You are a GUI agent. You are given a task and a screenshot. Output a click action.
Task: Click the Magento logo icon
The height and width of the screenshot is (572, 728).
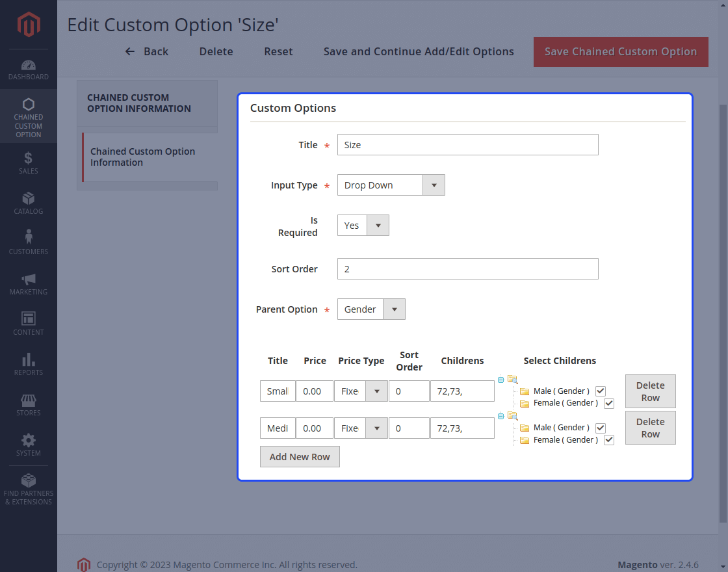click(29, 24)
